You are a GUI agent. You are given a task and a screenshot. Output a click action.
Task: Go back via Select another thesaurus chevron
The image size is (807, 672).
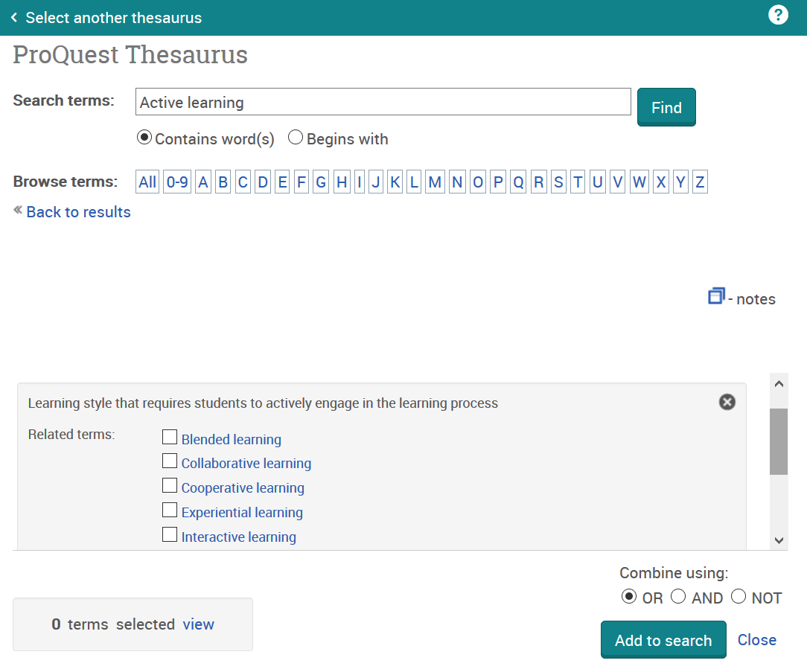14,18
